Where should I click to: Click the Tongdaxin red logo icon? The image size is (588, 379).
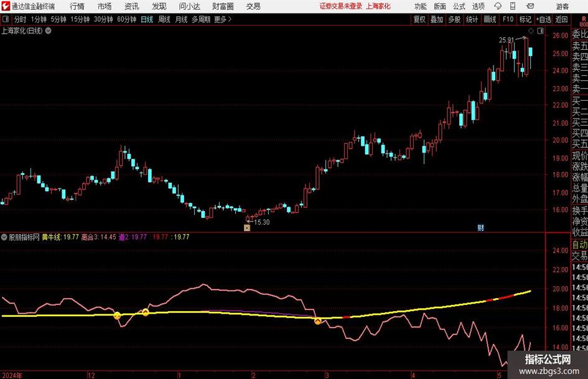6,6
